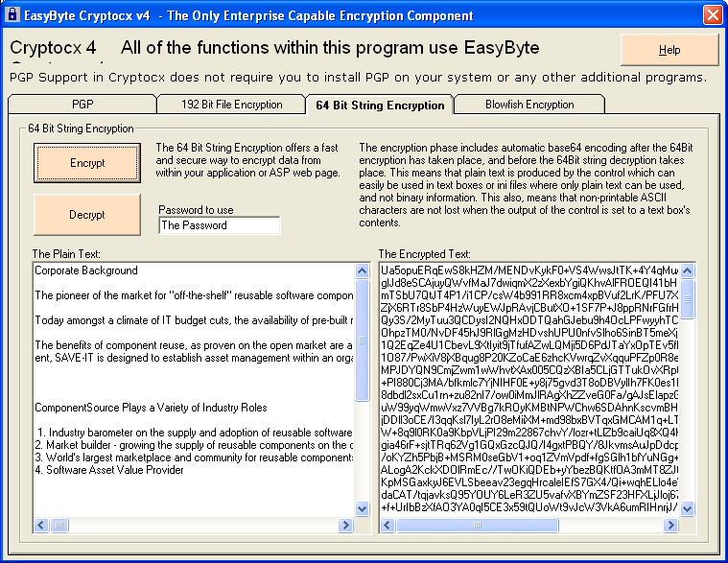Select the 64 Bit String Encryption tab

[x=380, y=105]
